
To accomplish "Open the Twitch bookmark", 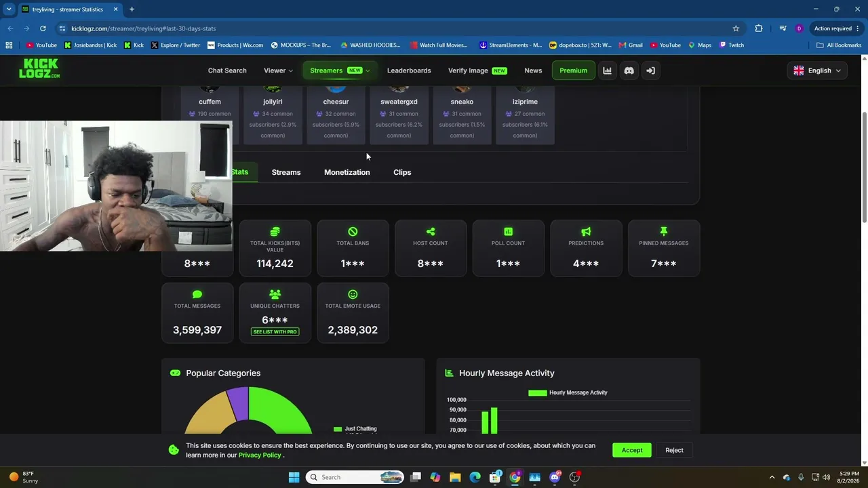I will pyautogui.click(x=732, y=45).
